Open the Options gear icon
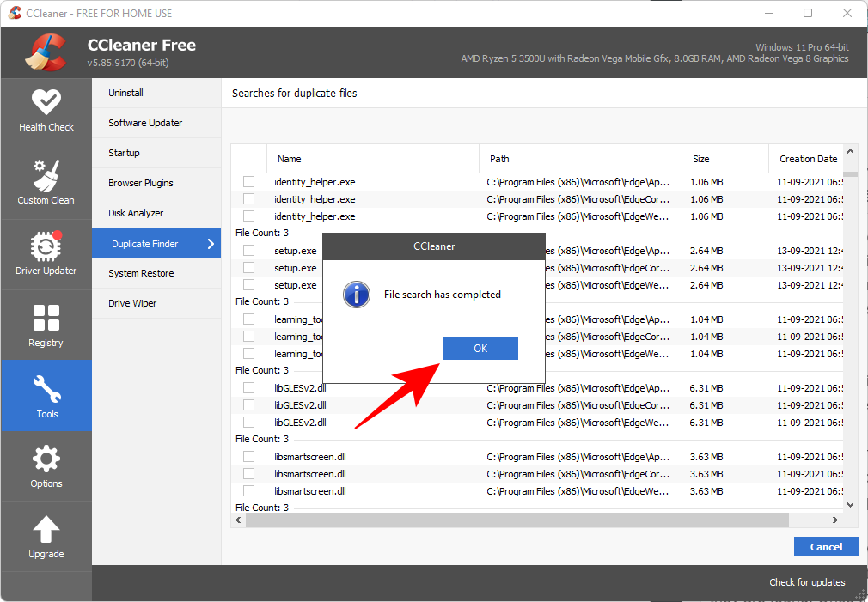 point(46,459)
